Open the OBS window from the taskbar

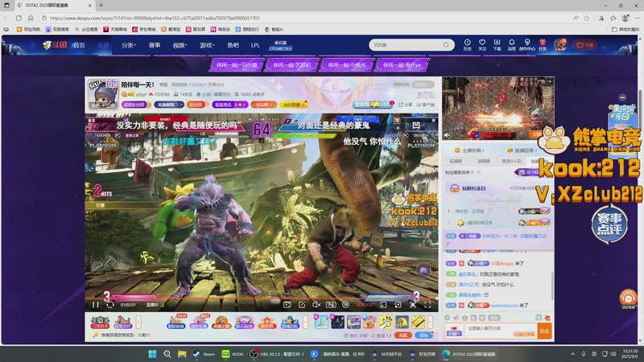click(x=277, y=354)
